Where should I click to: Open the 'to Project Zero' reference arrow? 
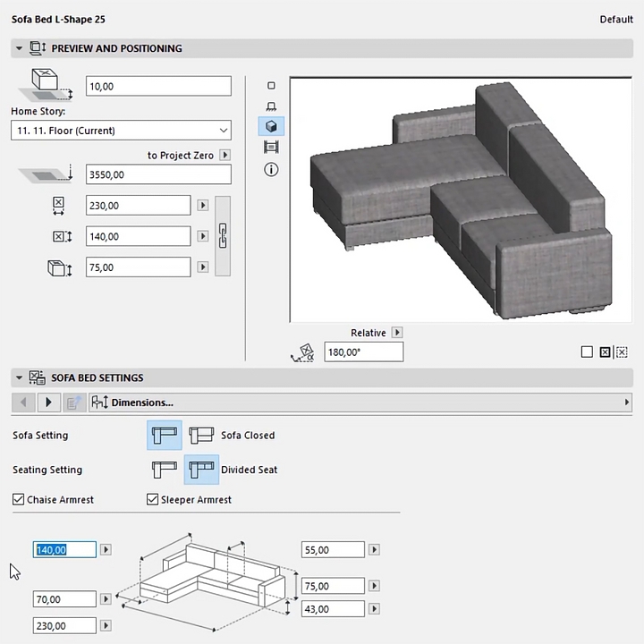(225, 155)
